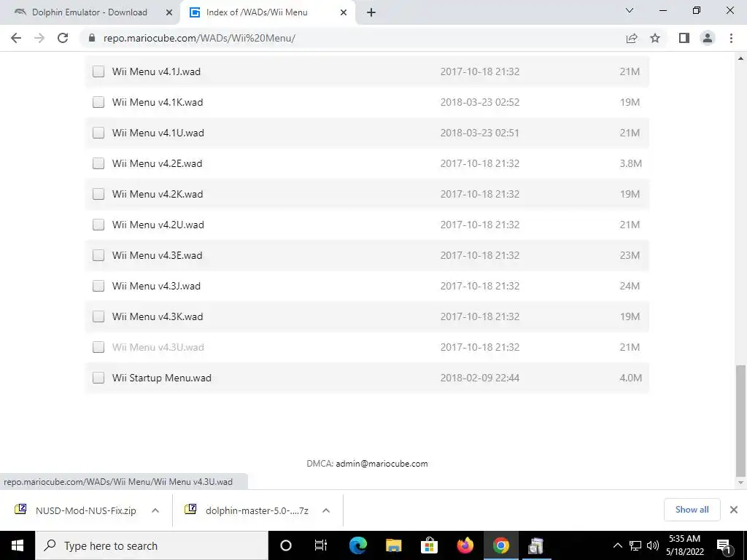
Task: Launch Microsoft Edge from taskbar
Action: (358, 545)
